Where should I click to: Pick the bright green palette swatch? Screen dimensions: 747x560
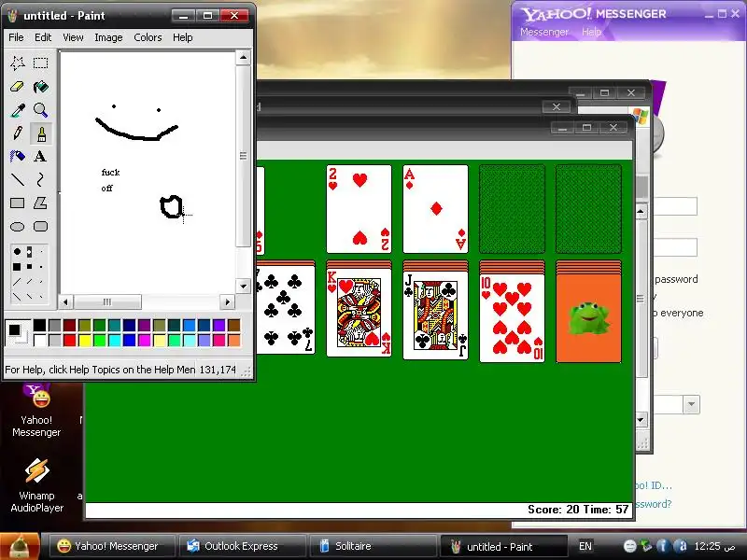(100, 340)
